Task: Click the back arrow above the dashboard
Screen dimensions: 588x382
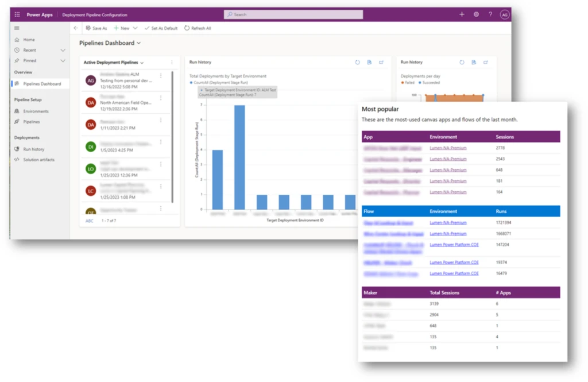Action: point(76,28)
